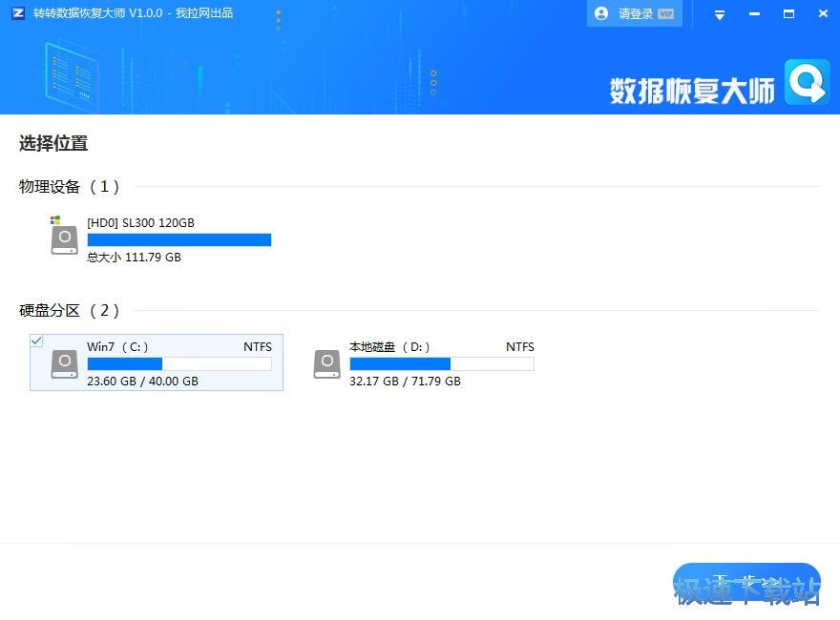Click the 选择位置 heading
Image resolution: width=840 pixels, height=620 pixels.
point(53,143)
